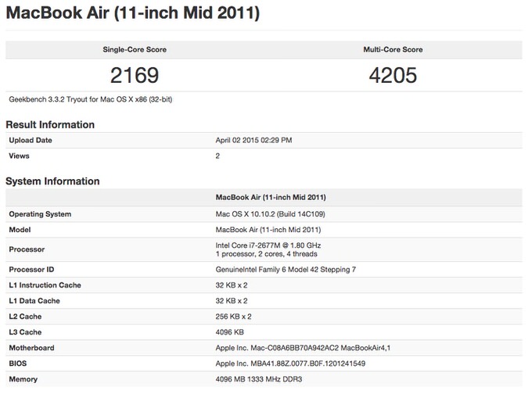This screenshot has height=394, width=532.
Task: Select the Model row label
Action: (20, 230)
